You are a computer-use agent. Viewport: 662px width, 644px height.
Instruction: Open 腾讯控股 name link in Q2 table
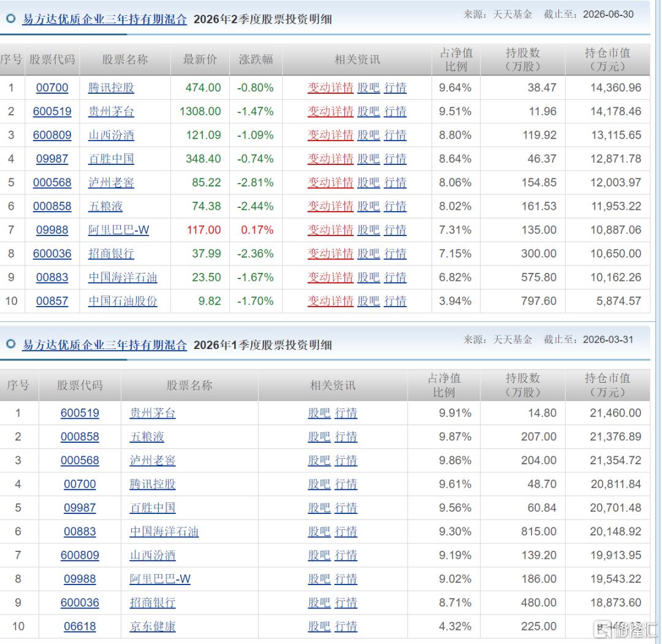tap(111, 88)
